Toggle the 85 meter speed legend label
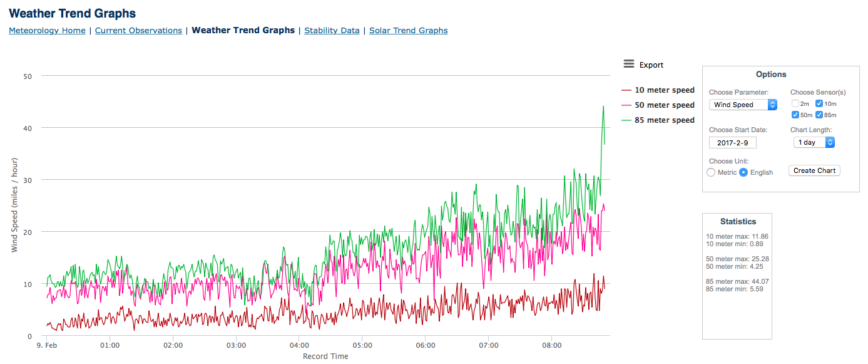 pyautogui.click(x=665, y=120)
